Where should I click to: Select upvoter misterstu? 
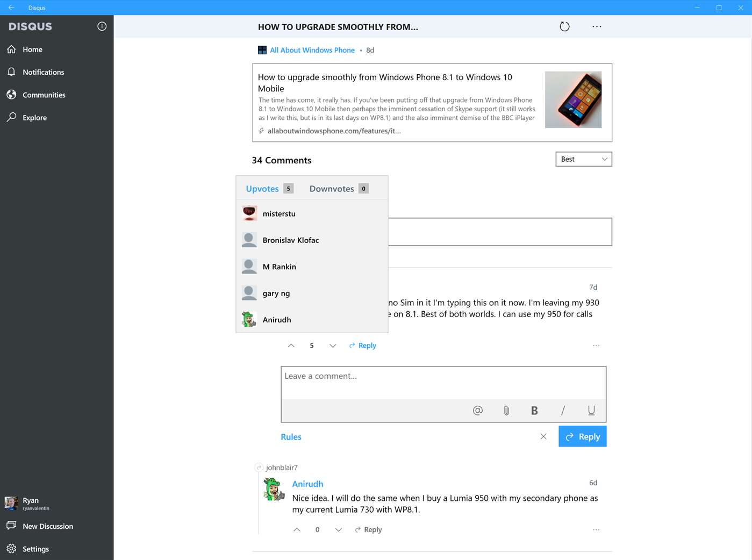[312, 213]
